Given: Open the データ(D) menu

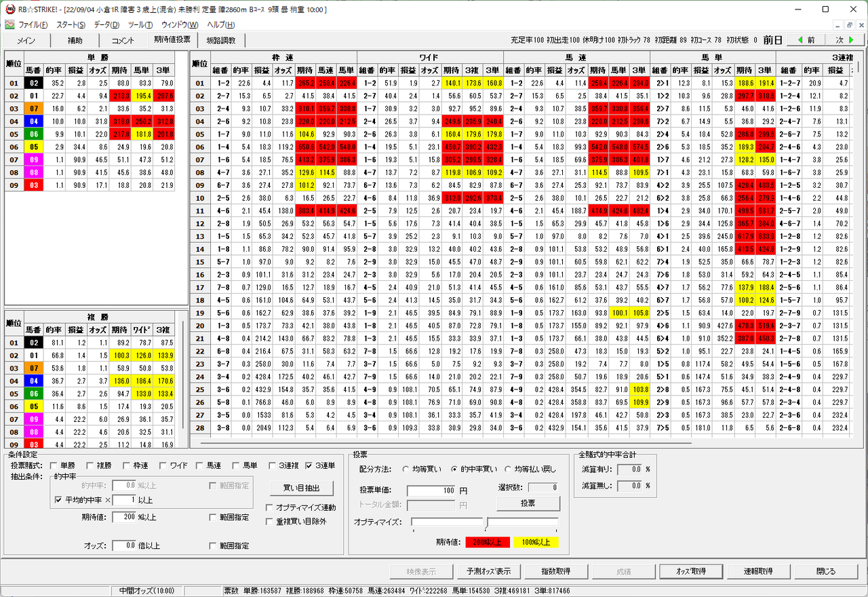Looking at the screenshot, I should pos(106,24).
